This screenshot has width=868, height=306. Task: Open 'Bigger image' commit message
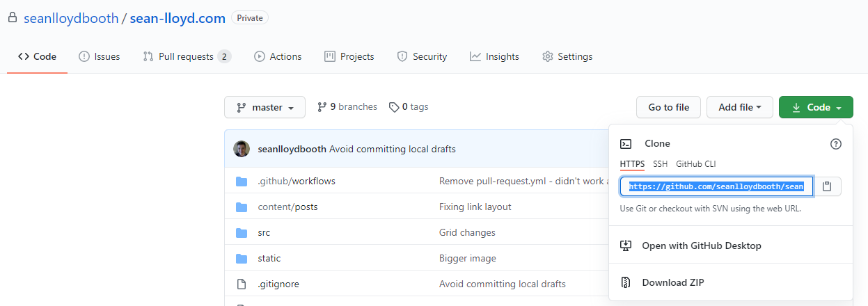pyautogui.click(x=468, y=258)
